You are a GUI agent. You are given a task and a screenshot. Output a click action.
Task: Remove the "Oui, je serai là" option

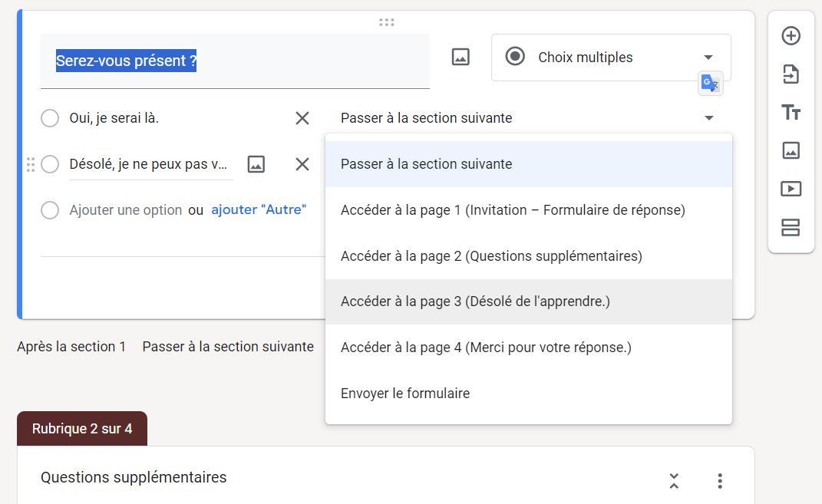tap(302, 118)
